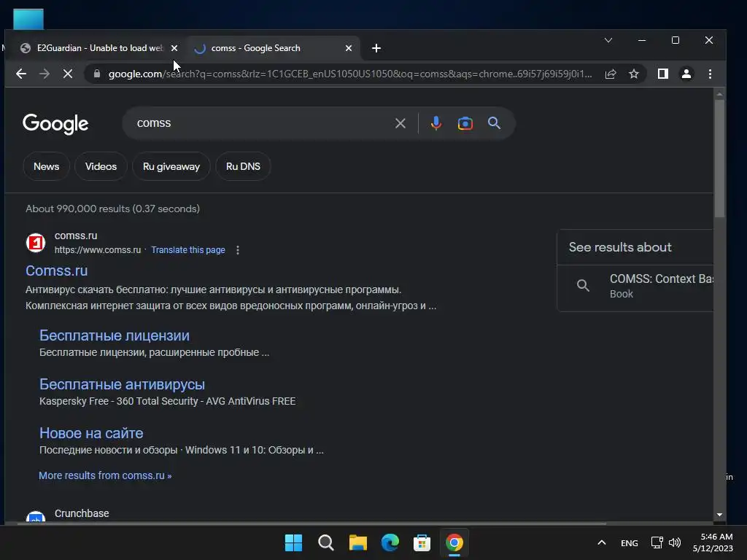Apply the Ru giveaway filter chip
The image size is (747, 560).
pos(171,167)
